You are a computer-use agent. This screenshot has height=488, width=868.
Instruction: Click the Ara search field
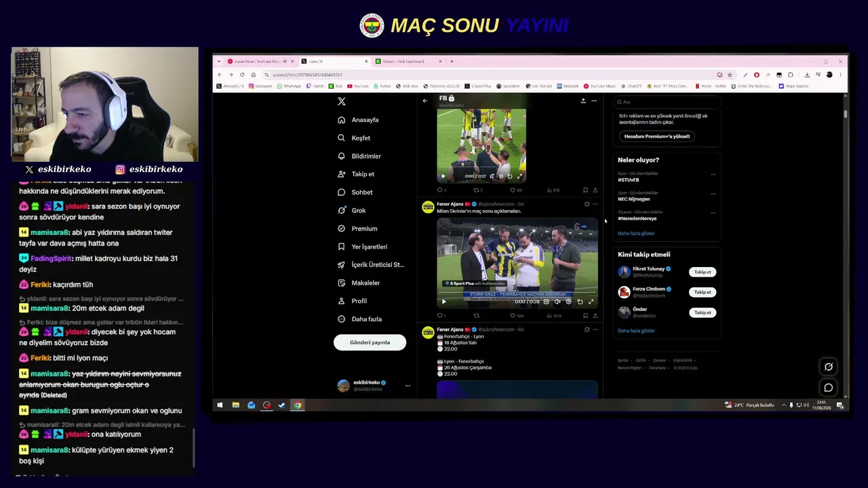[x=666, y=102]
